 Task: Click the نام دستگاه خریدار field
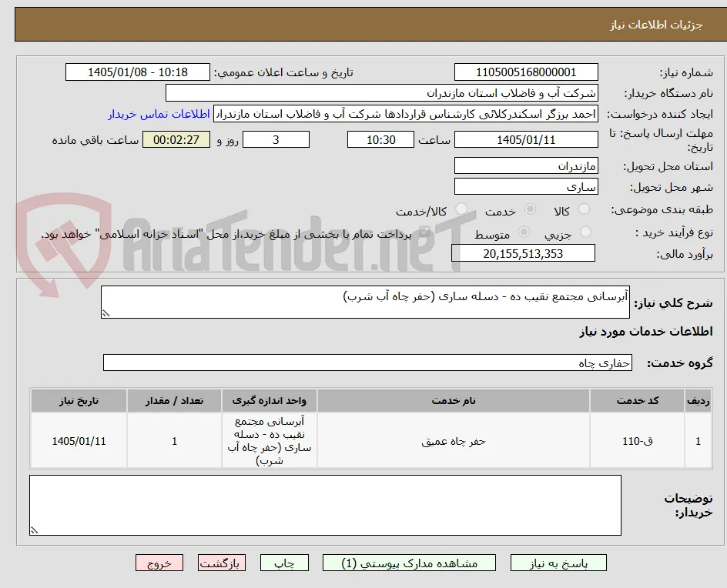[x=381, y=93]
